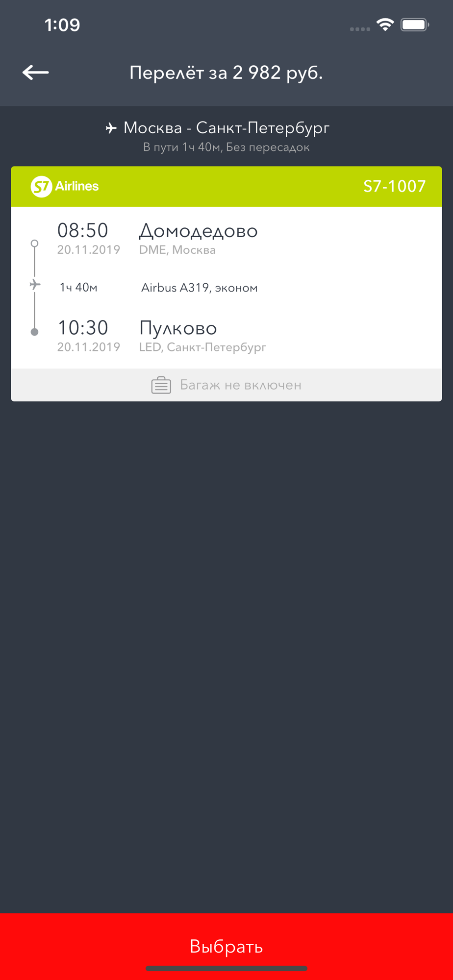
Task: Tap the Багаж не включен bar
Action: tap(226, 385)
